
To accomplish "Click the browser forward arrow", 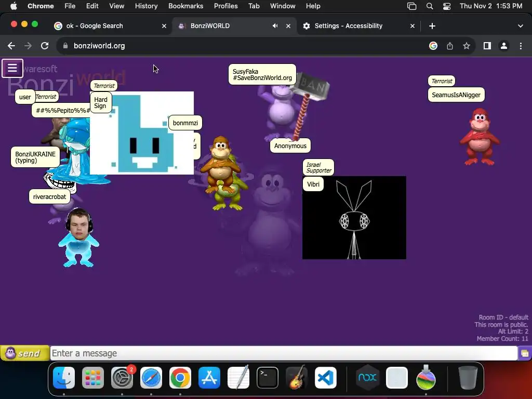I will pos(28,46).
